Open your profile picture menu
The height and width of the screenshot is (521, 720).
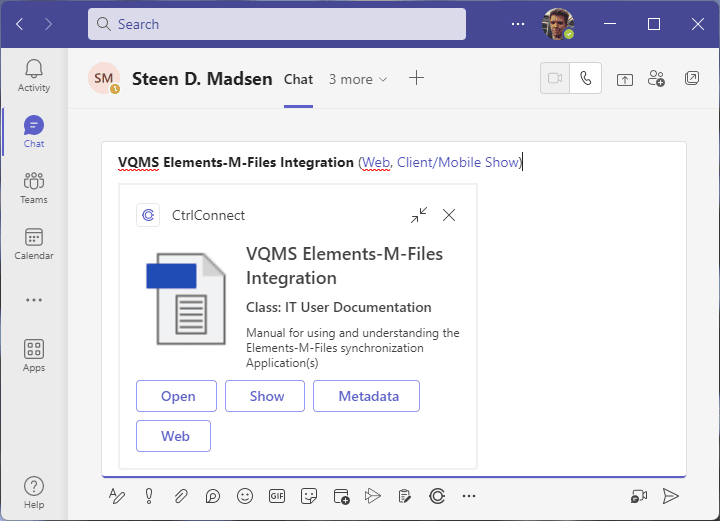(x=558, y=24)
